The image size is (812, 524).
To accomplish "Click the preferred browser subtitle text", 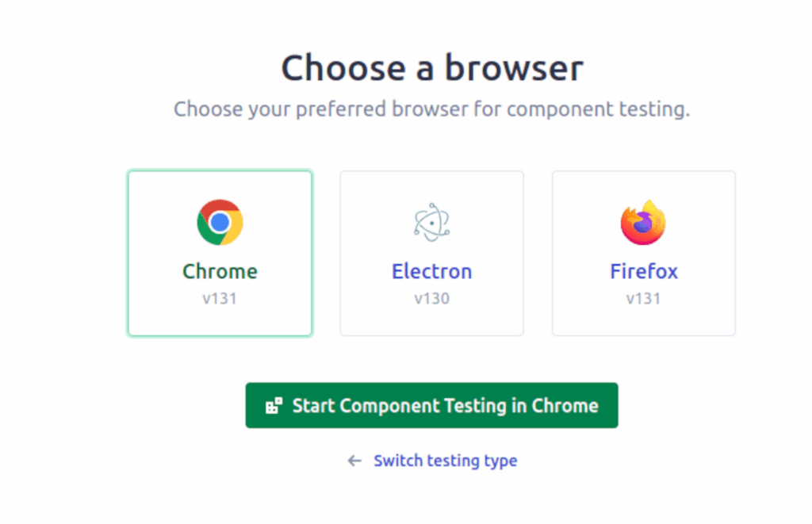I will (431, 109).
